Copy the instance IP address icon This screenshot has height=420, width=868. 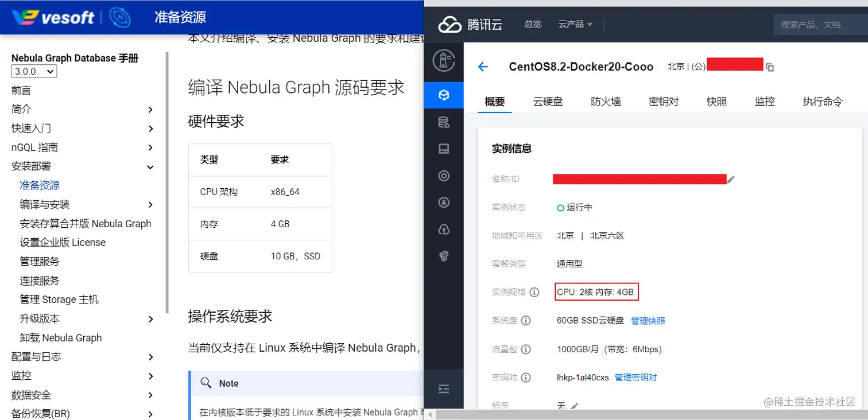coord(770,67)
